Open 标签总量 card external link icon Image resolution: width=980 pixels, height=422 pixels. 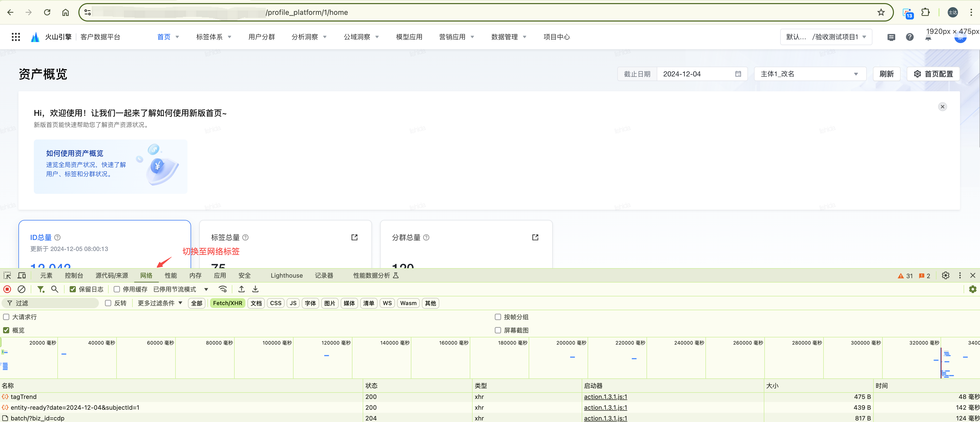(354, 237)
